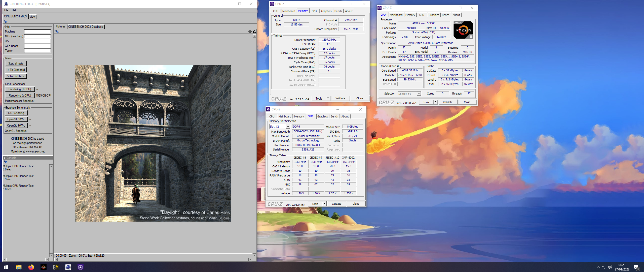
Task: Click Close in the CPU-Z CPU window
Action: tap(467, 102)
